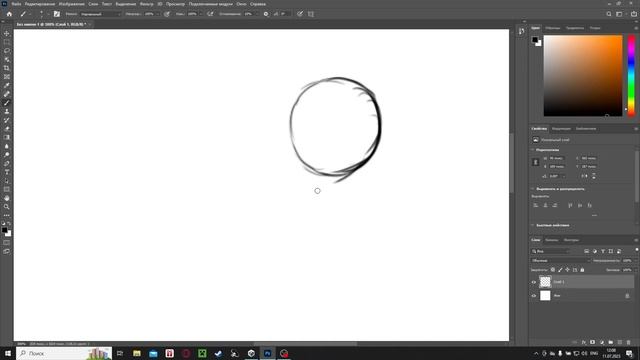This screenshot has width=640, height=360.
Task: Select the Pen tool
Action: (x=7, y=163)
